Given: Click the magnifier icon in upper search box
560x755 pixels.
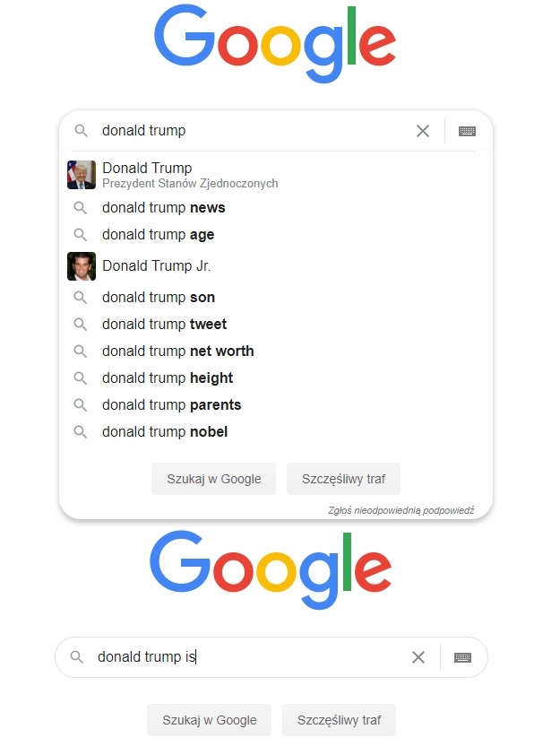Looking at the screenshot, I should coord(81,131).
